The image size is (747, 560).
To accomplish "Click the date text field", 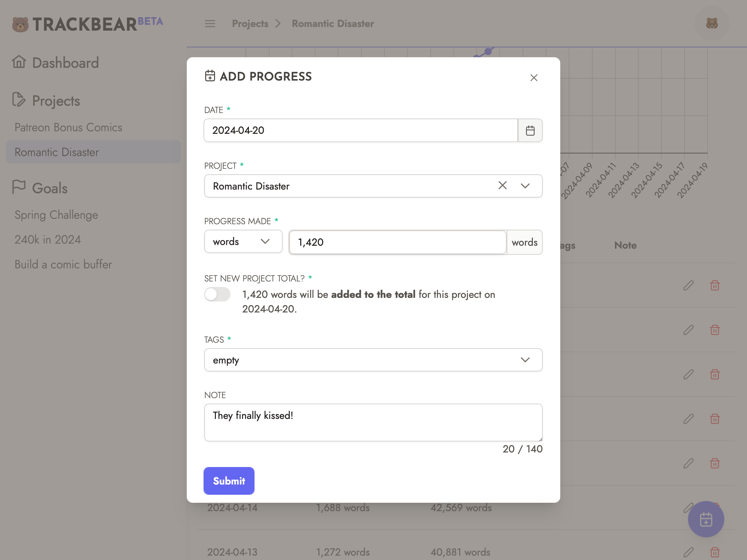I will tap(360, 131).
